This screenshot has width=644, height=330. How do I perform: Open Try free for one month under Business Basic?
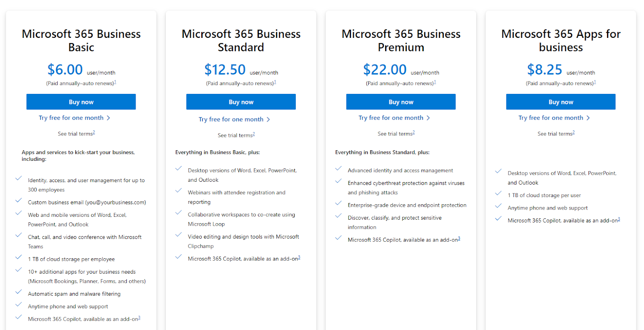[x=71, y=118]
